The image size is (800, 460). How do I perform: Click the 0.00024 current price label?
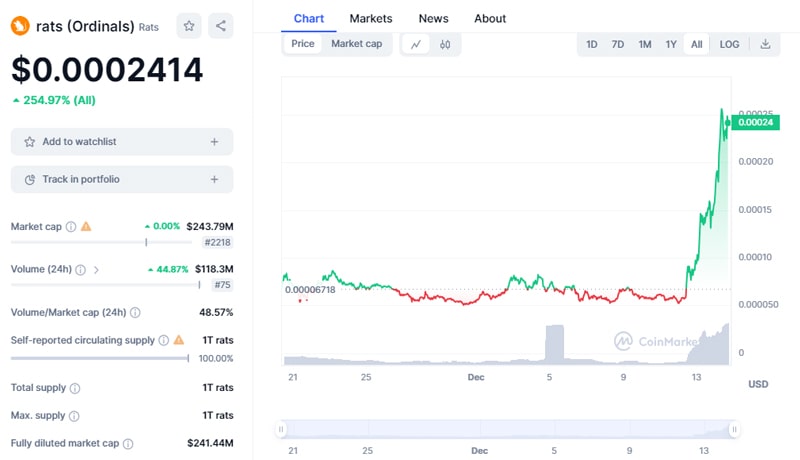point(756,122)
